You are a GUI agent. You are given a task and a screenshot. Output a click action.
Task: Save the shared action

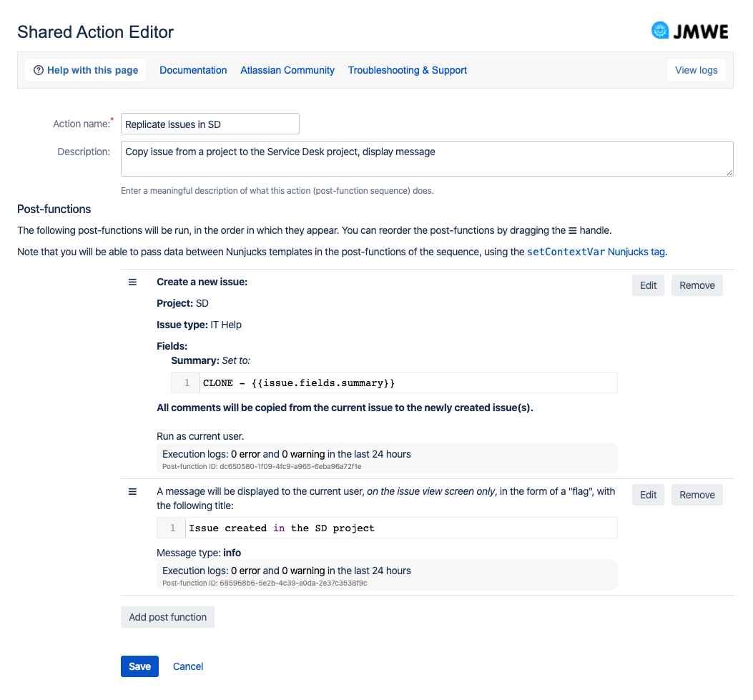coord(139,666)
